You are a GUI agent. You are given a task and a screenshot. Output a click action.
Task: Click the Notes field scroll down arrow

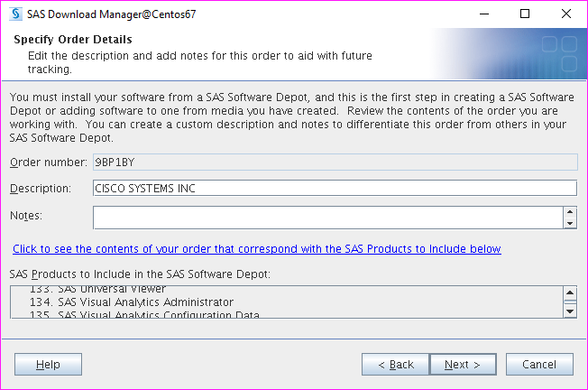(x=570, y=223)
